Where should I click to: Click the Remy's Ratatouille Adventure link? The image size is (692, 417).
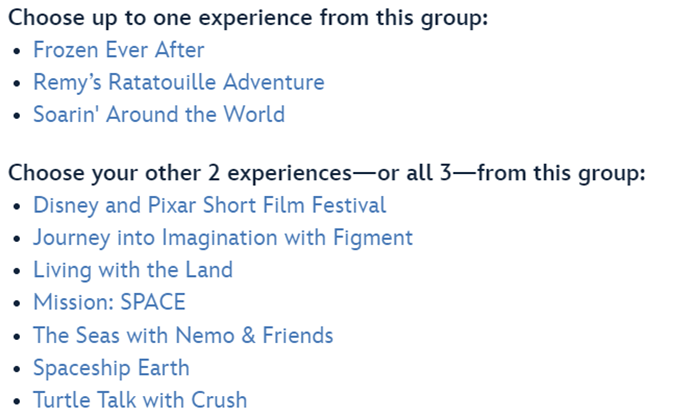coord(178,82)
